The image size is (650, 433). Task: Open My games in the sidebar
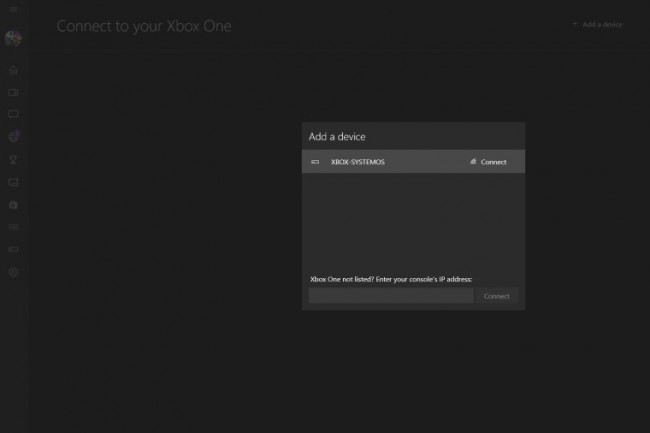coord(13,92)
